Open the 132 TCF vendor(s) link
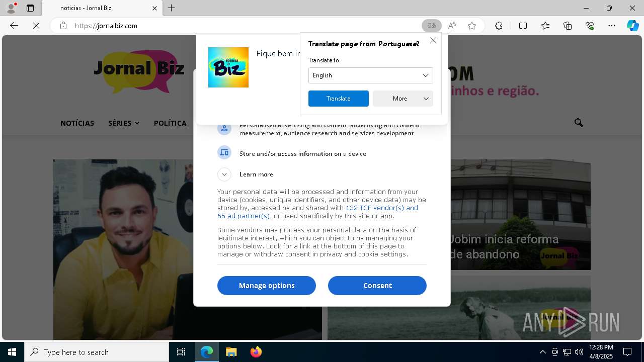 click(382, 208)
